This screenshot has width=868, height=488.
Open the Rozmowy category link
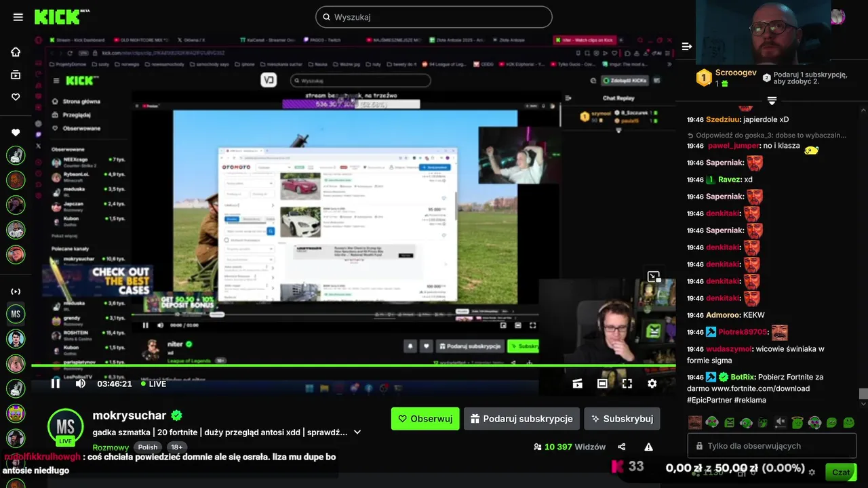click(x=111, y=447)
